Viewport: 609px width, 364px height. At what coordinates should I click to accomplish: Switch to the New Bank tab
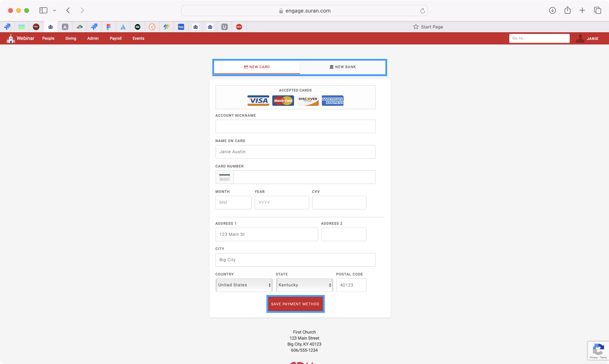[343, 67]
